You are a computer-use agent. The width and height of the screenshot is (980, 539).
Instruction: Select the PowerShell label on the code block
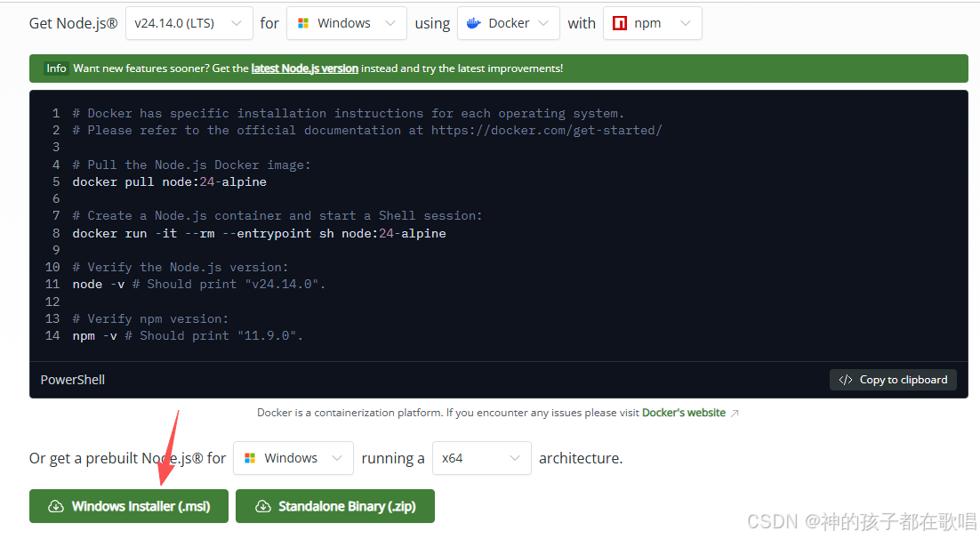coord(72,380)
